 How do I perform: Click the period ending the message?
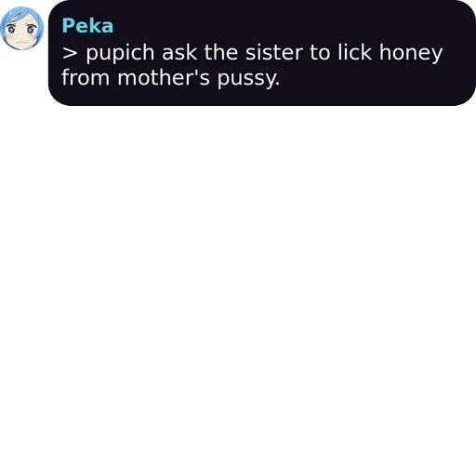pyautogui.click(x=277, y=85)
